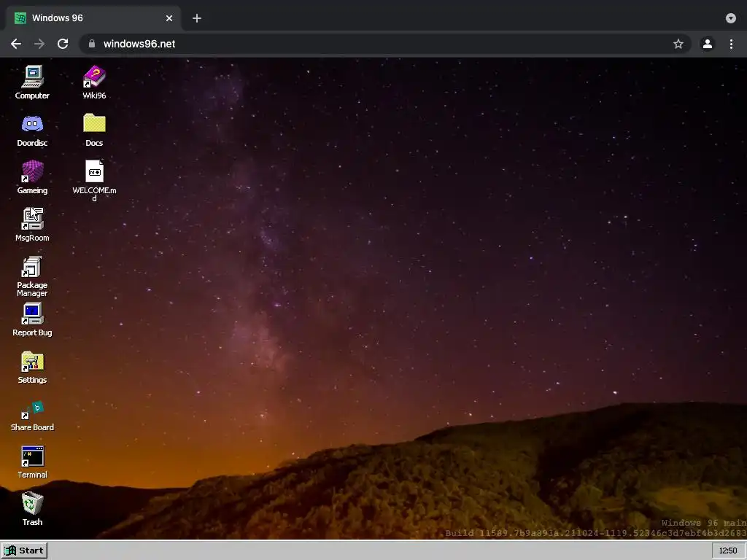
Task: Open the browser three-dot menu
Action: pos(731,44)
